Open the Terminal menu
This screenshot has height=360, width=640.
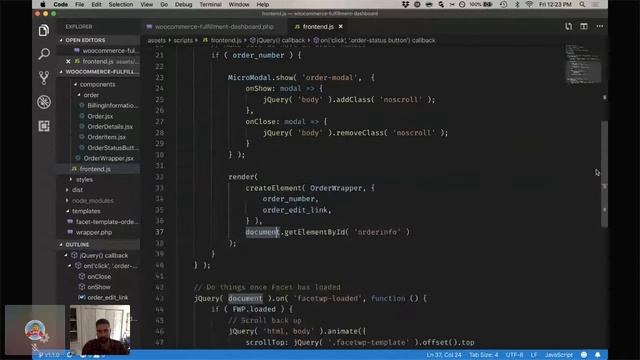click(210, 4)
